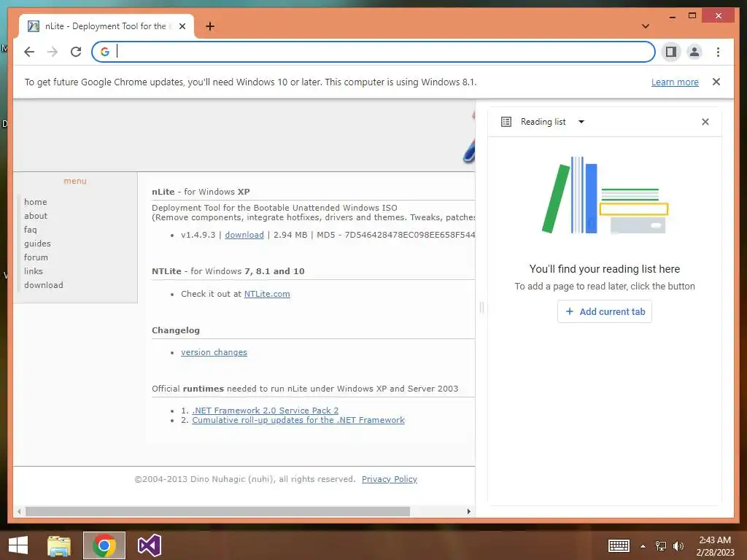Open the links menu item
Viewport: 747px width, 560px height.
(x=34, y=271)
